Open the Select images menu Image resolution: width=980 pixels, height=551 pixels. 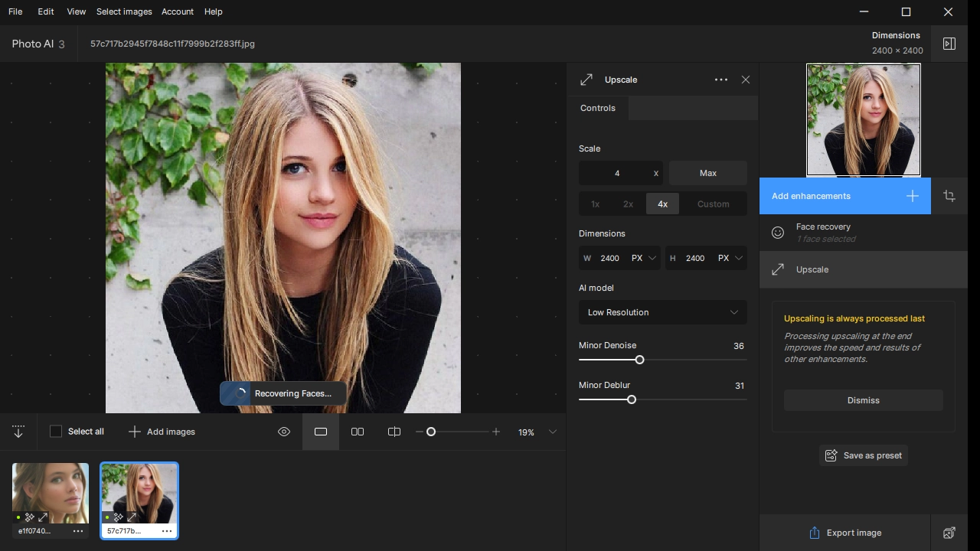pyautogui.click(x=124, y=11)
